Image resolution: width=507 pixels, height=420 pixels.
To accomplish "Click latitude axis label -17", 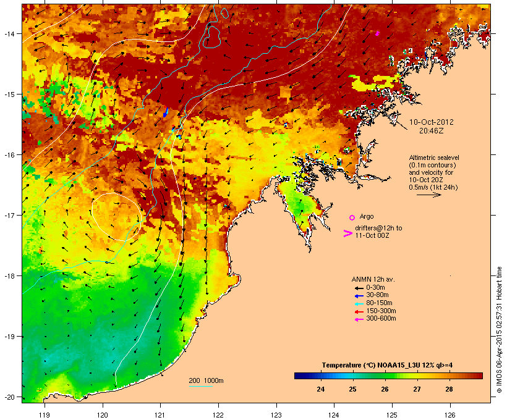I will [9, 215].
